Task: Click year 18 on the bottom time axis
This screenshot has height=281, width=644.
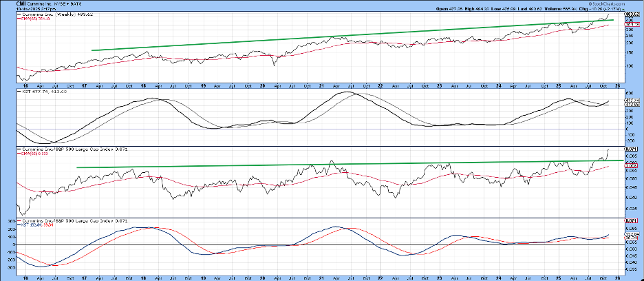Action: pos(142,277)
